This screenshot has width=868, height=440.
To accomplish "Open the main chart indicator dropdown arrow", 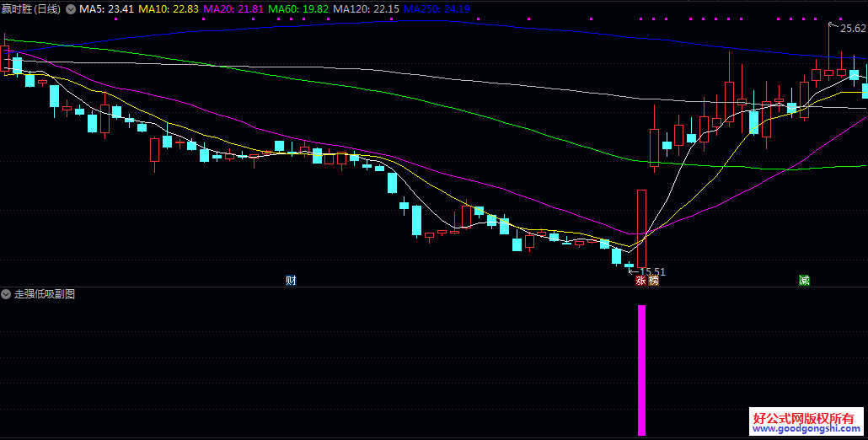I will [x=70, y=9].
